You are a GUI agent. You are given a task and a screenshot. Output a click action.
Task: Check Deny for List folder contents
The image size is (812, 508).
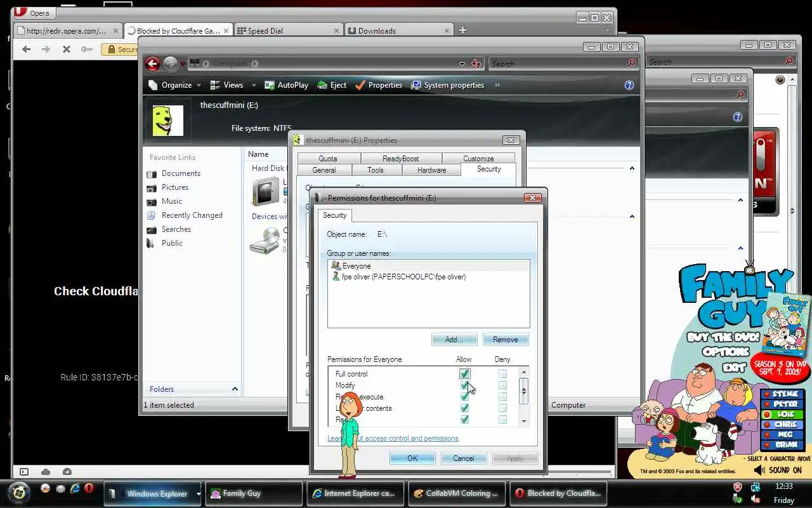(502, 408)
